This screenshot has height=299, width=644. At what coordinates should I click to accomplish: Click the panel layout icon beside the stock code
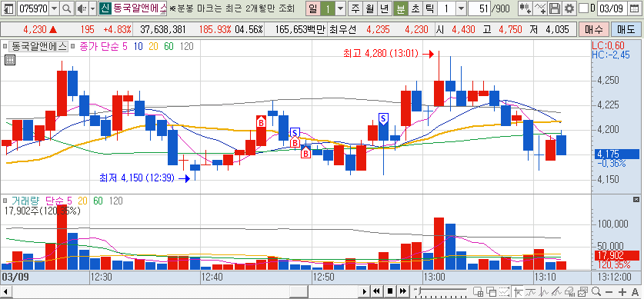coord(9,8)
